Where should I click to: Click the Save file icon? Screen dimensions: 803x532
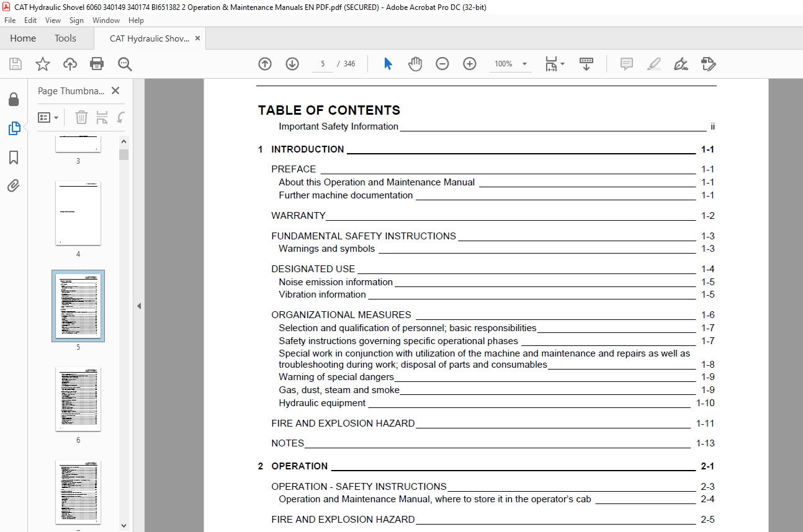[x=16, y=64]
